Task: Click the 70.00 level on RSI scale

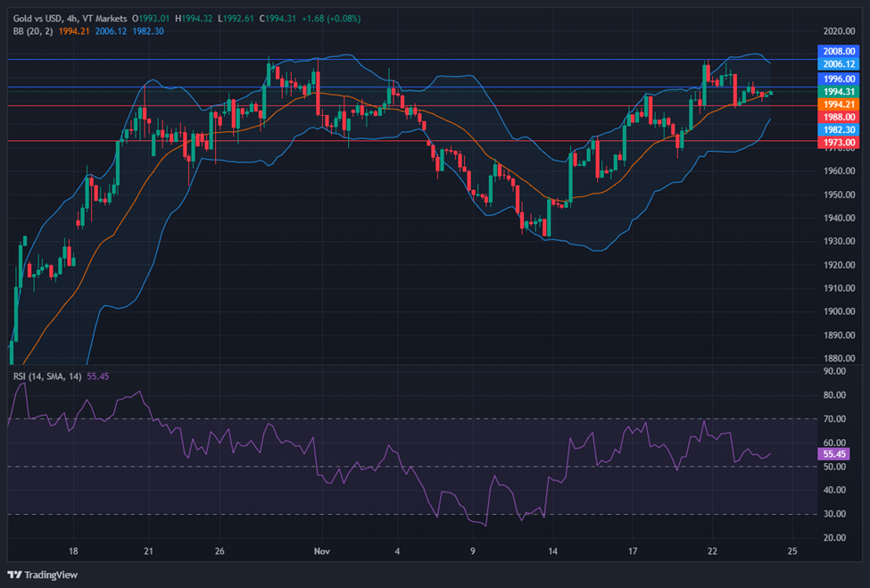Action: click(x=835, y=418)
